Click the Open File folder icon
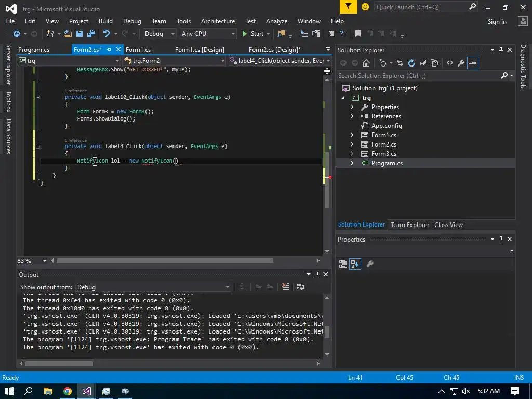Image resolution: width=532 pixels, height=399 pixels. pyautogui.click(x=68, y=34)
